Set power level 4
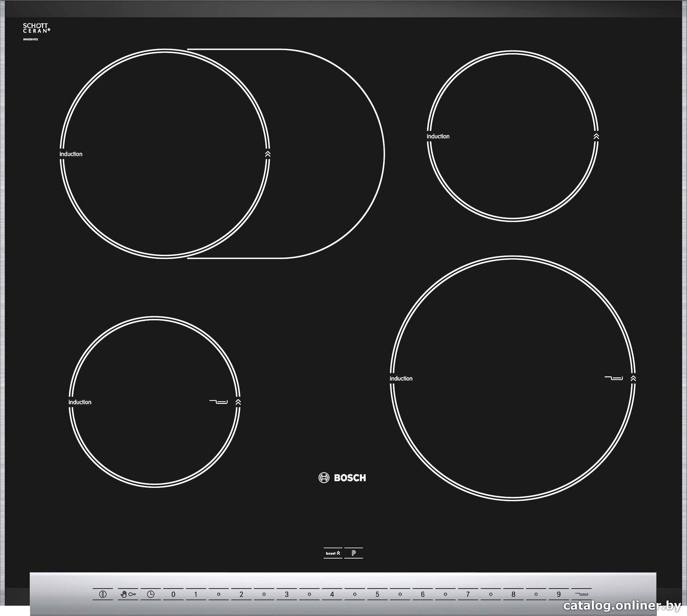This screenshot has width=687, height=616. click(332, 594)
